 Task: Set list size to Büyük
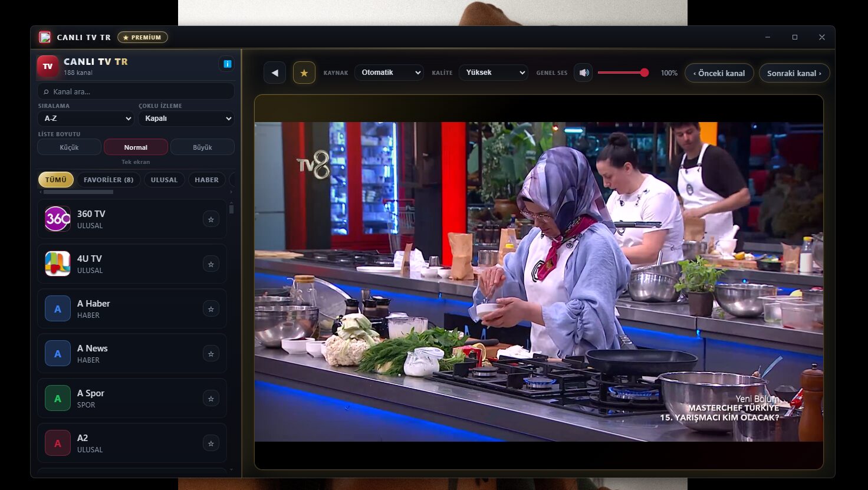tap(202, 147)
